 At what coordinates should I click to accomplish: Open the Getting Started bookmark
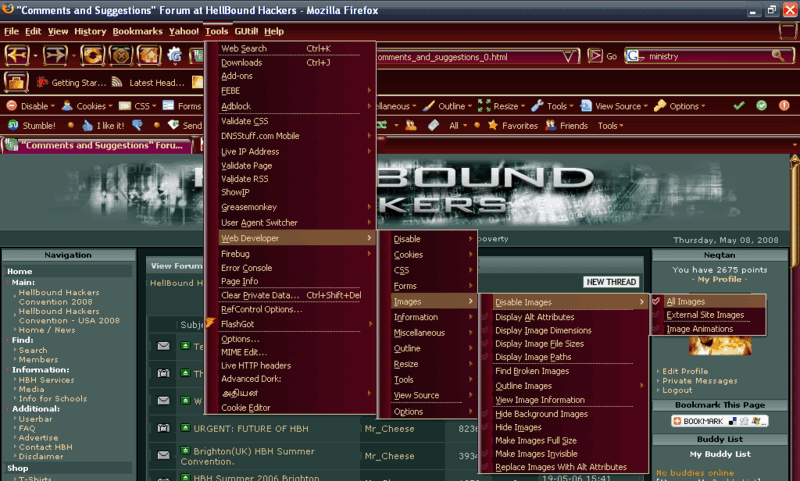pos(72,82)
